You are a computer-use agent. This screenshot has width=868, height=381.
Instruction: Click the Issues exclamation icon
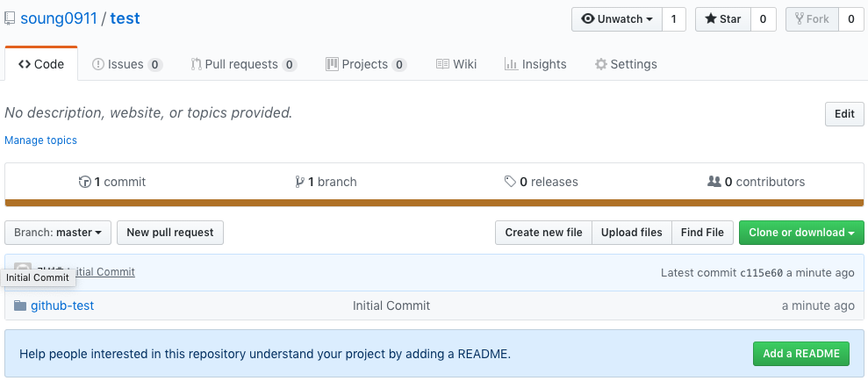point(98,64)
